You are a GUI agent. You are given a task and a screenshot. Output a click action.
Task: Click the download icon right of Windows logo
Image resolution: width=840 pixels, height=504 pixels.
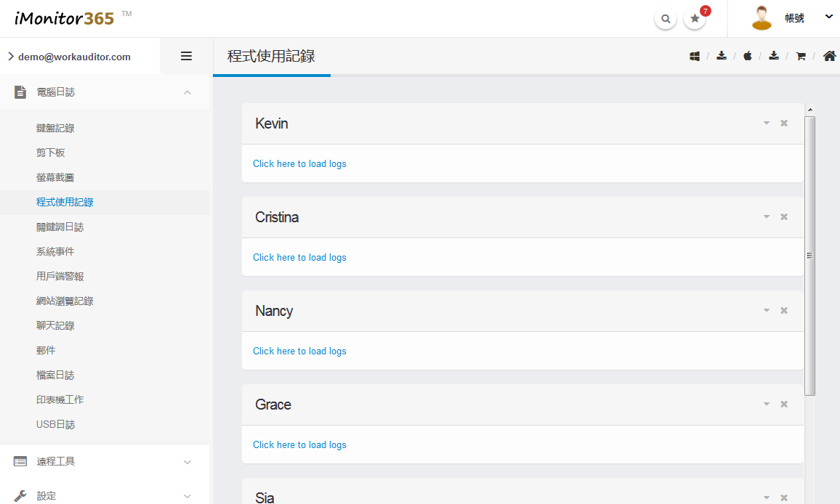point(721,56)
